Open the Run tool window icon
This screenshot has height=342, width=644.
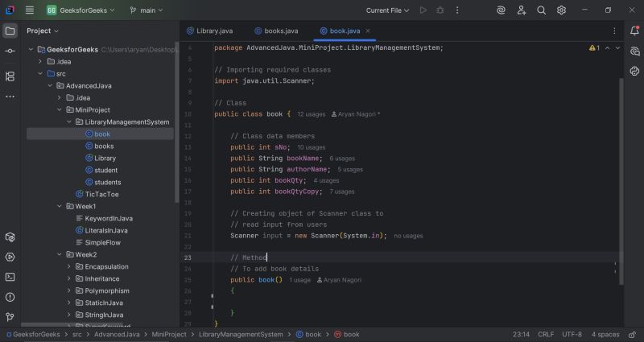pyautogui.click(x=10, y=257)
